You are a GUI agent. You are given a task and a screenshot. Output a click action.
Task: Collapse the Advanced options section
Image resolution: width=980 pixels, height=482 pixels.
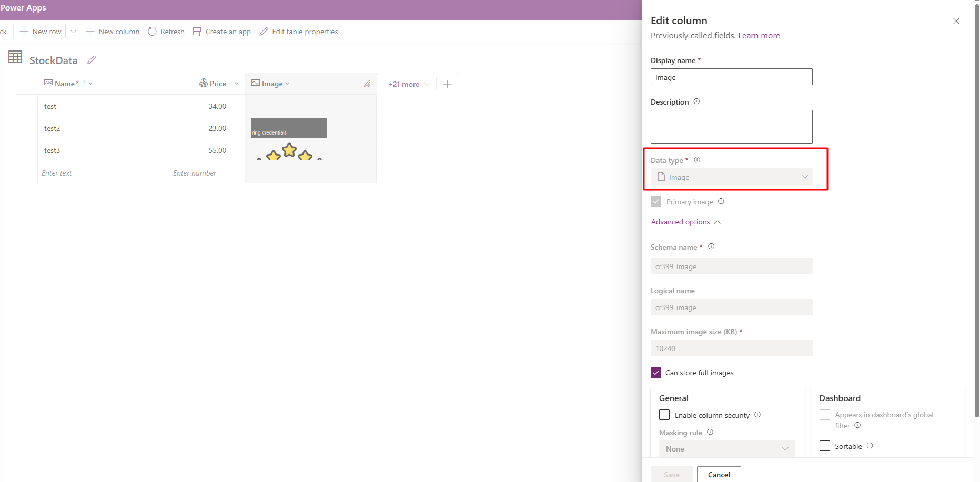coord(686,222)
